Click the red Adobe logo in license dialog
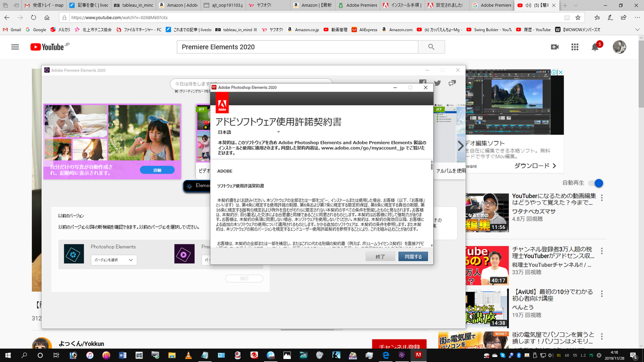 tap(222, 103)
